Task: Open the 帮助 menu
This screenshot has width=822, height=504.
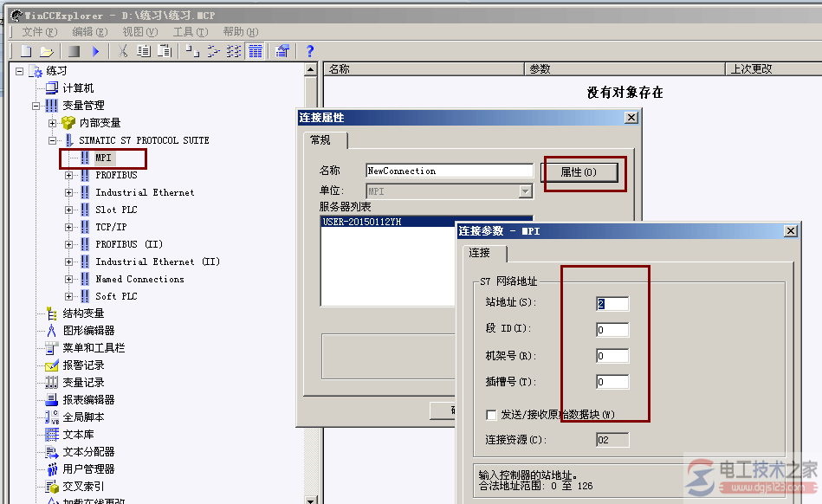Action: tap(241, 32)
